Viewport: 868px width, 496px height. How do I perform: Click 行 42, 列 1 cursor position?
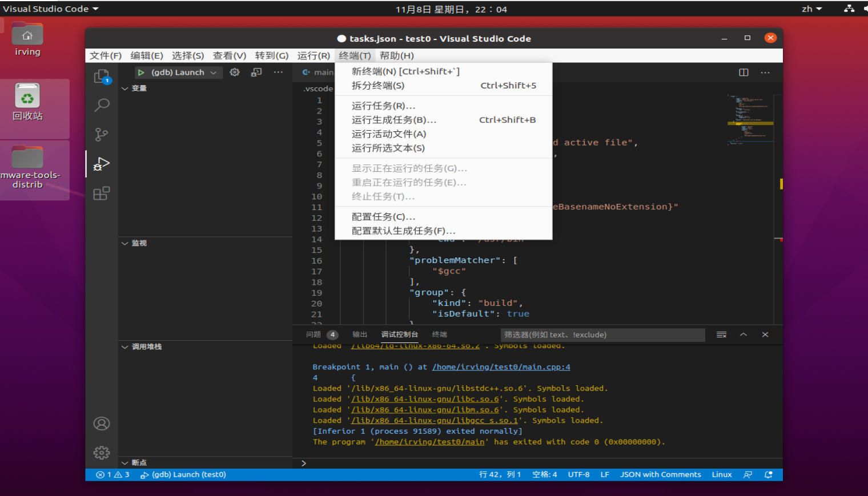pyautogui.click(x=500, y=475)
